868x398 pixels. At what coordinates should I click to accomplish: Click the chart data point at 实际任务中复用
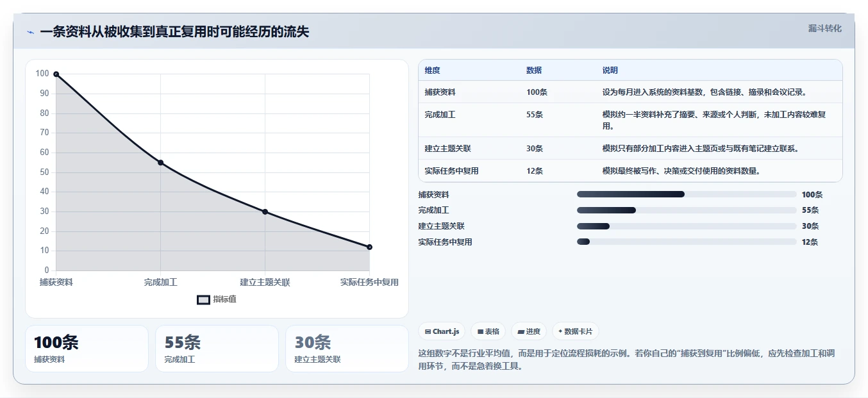click(369, 247)
